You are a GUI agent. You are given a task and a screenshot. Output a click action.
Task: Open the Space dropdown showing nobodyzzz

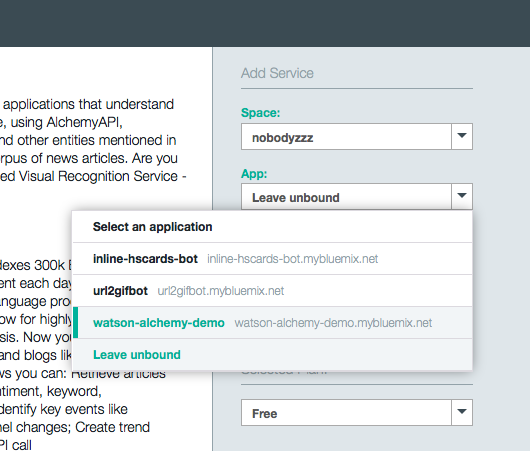coord(357,137)
